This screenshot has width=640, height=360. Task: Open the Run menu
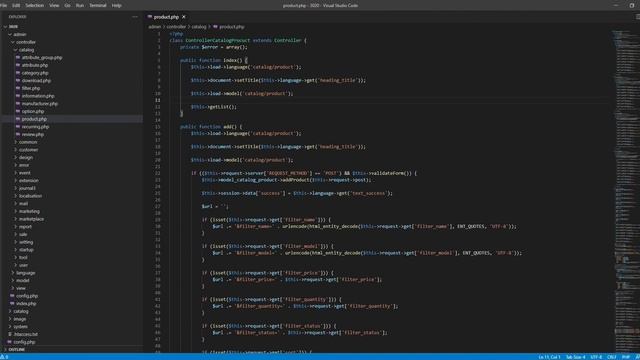[80, 6]
